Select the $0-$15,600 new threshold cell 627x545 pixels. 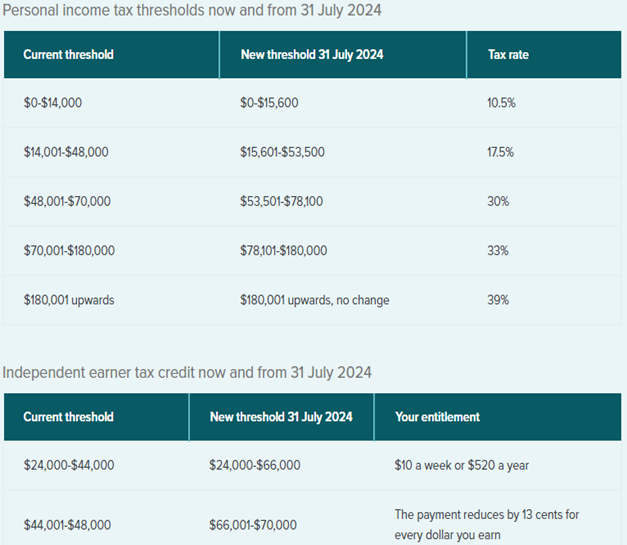click(269, 103)
